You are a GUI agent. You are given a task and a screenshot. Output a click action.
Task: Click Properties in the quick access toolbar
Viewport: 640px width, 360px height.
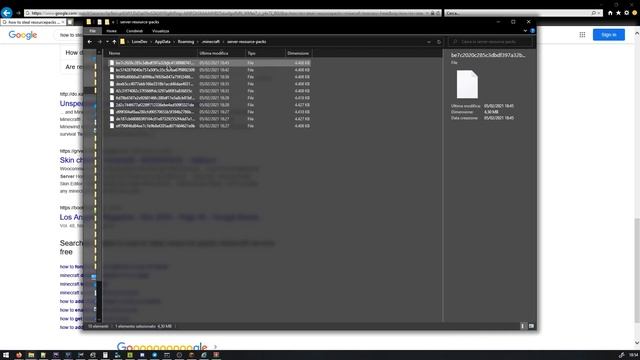point(99,22)
